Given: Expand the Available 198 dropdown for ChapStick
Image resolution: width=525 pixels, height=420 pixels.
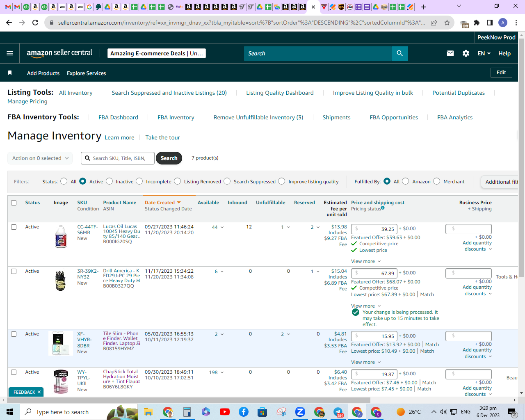Looking at the screenshot, I should tap(217, 372).
